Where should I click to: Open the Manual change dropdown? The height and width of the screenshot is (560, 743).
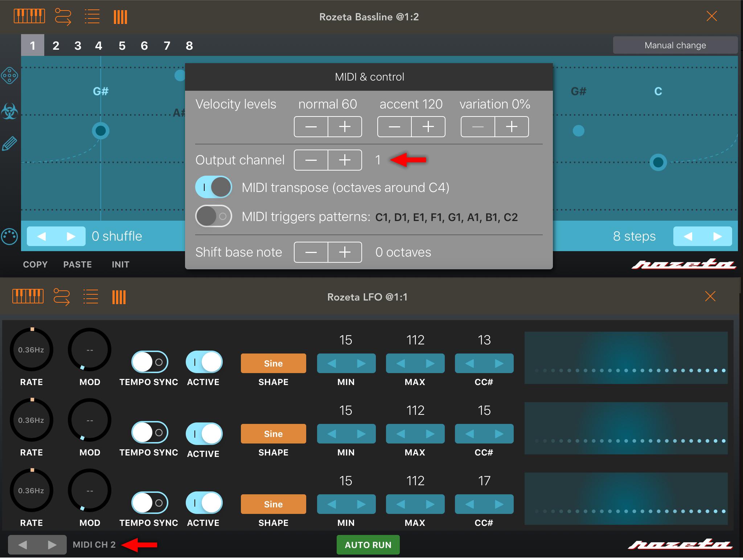point(675,45)
